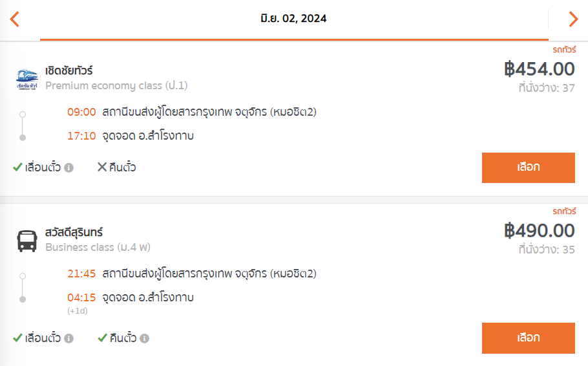Select the ฿454.00 เชิดชัยทัวร์ trip
Screen dimensions: 588x366
click(528, 167)
